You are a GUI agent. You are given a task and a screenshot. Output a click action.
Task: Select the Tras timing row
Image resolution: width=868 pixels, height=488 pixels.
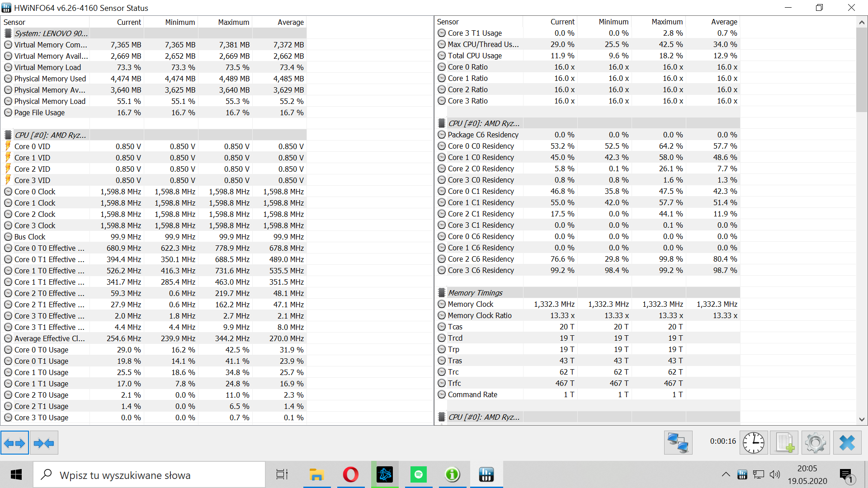click(588, 361)
